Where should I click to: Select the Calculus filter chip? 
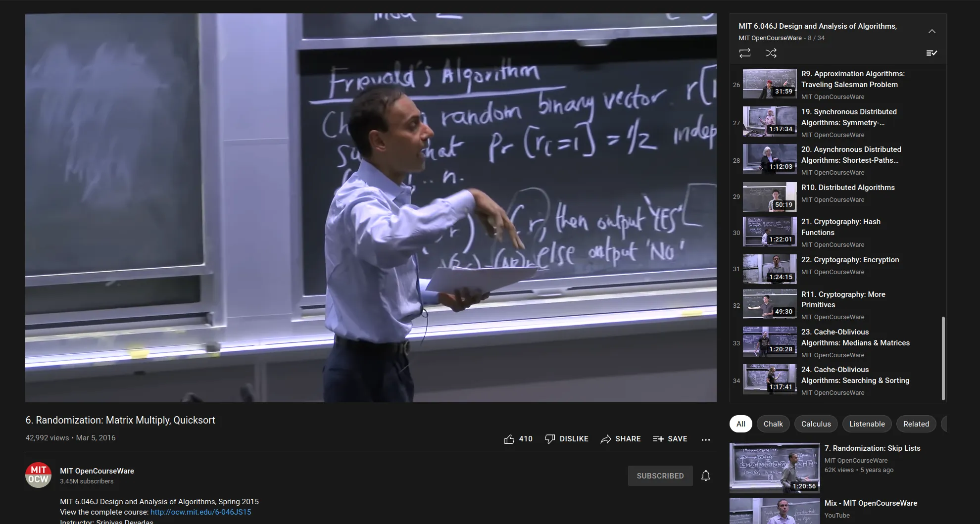(816, 424)
